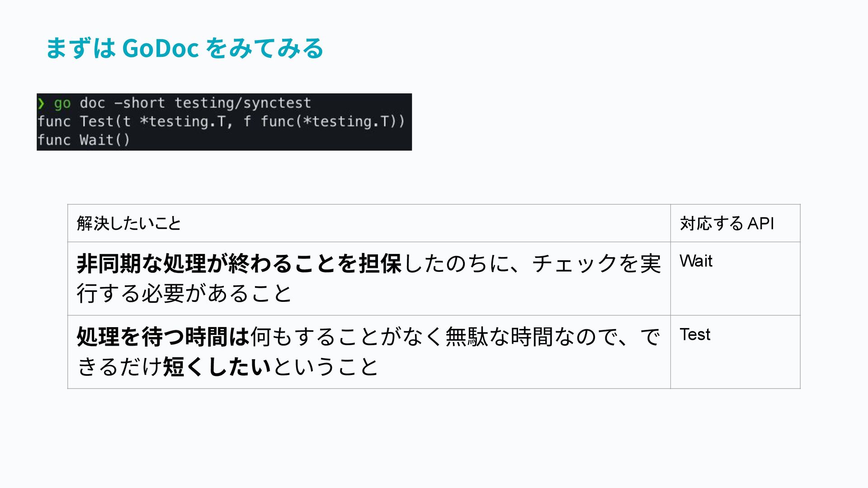868x488 pixels.
Task: Click the "Test" API table cell
Action: [695, 335]
